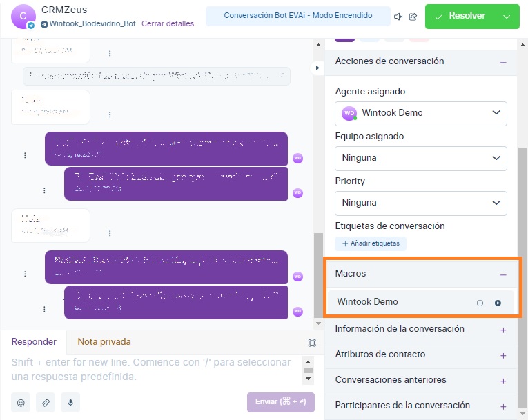Expand the reply editor with the pop-out icon
Image resolution: width=528 pixels, height=420 pixels.
[312, 343]
